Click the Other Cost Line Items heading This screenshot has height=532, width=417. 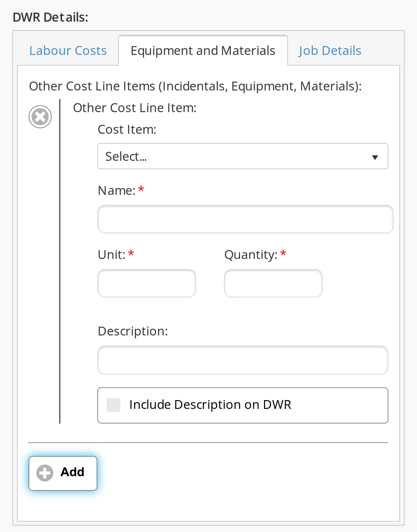pyautogui.click(x=195, y=86)
